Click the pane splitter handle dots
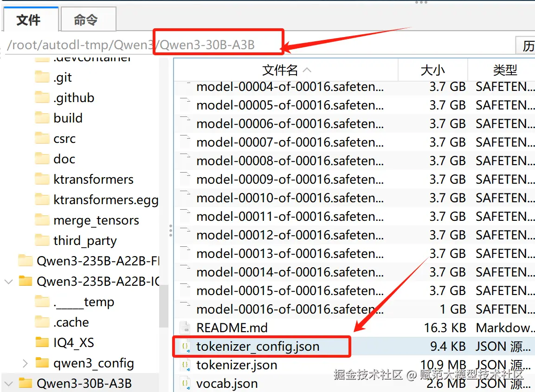Viewport: 535px width, 392px height. click(171, 231)
